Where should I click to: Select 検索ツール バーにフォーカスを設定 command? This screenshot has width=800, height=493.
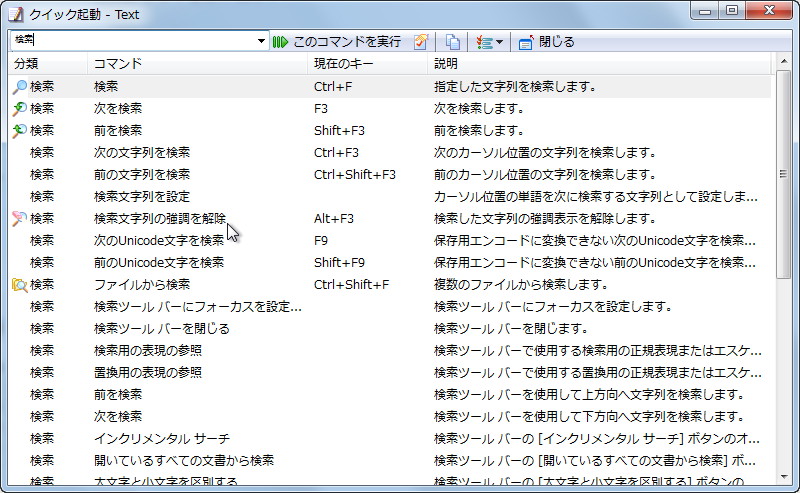point(197,306)
